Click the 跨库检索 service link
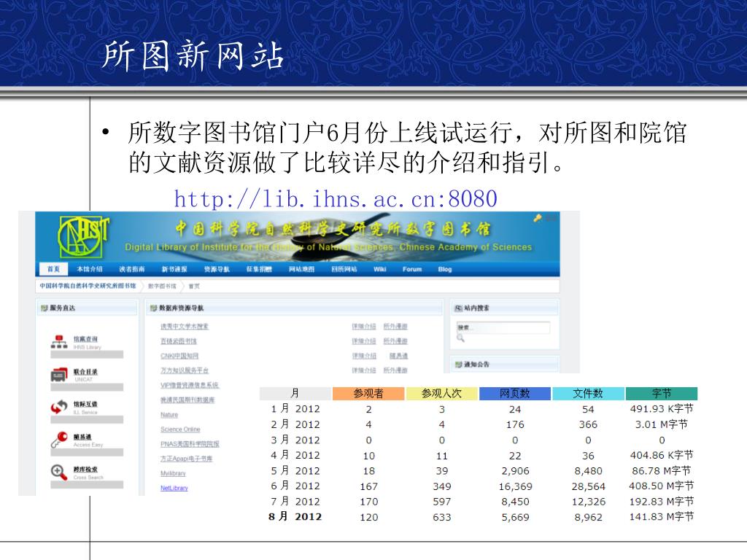This screenshot has width=747, height=560. 85,470
